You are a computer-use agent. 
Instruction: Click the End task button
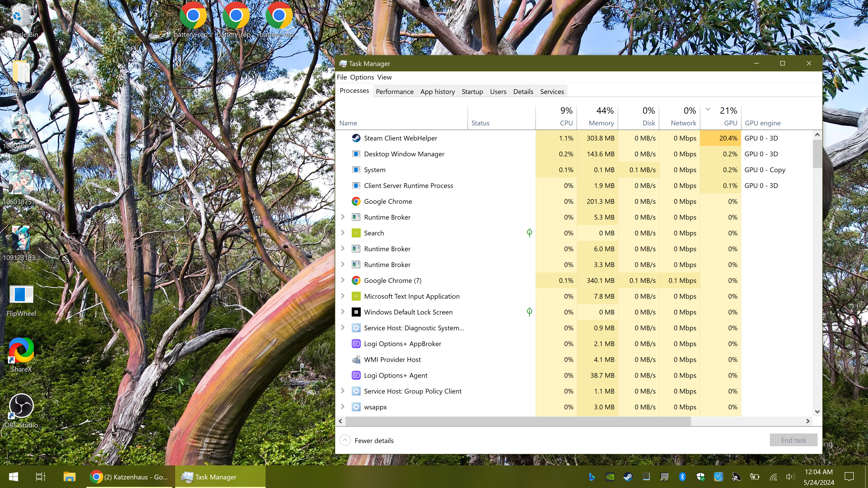[793, 440]
